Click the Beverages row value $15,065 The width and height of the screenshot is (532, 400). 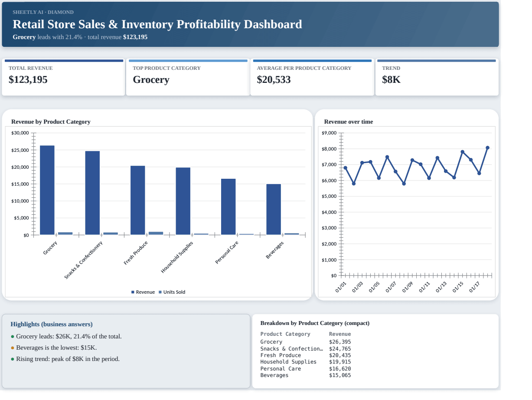[340, 375]
